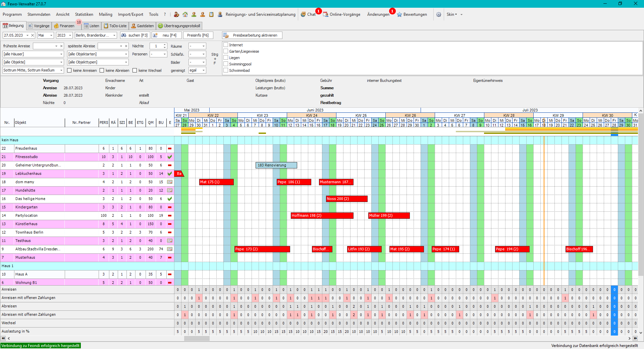
Task: Enable the Internet checkbox
Action: 226,45
